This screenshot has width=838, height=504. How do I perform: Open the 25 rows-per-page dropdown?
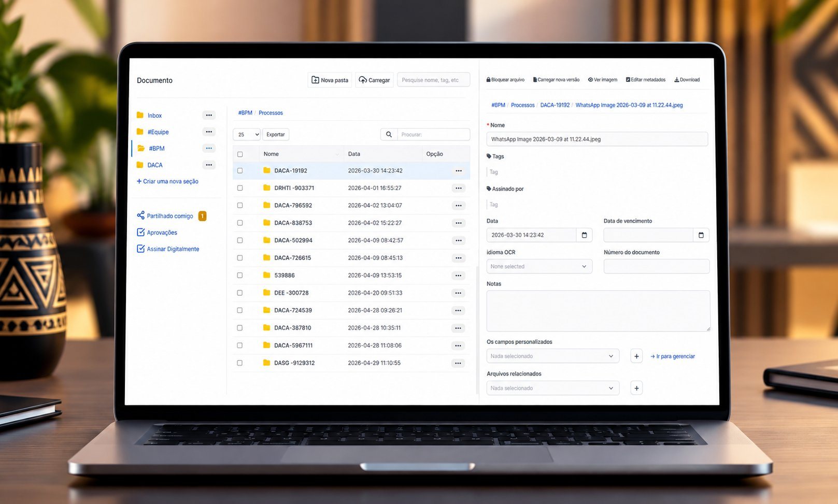click(x=247, y=135)
